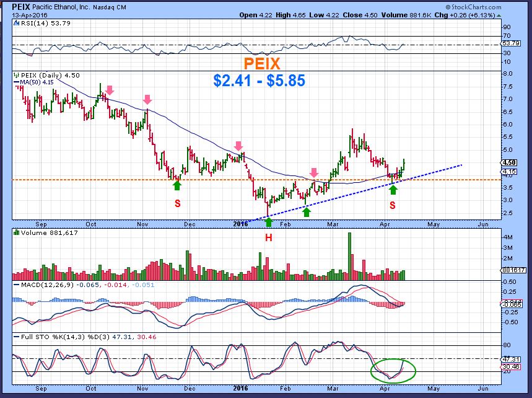Click the 2.5 price axis label
This screenshot has height=398, width=532.
pos(508,213)
